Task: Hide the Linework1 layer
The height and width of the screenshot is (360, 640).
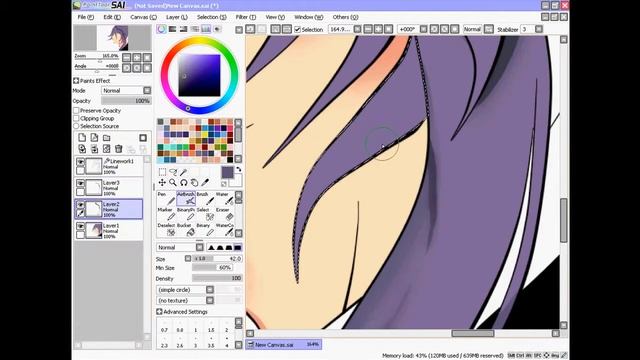Action: pyautogui.click(x=80, y=162)
